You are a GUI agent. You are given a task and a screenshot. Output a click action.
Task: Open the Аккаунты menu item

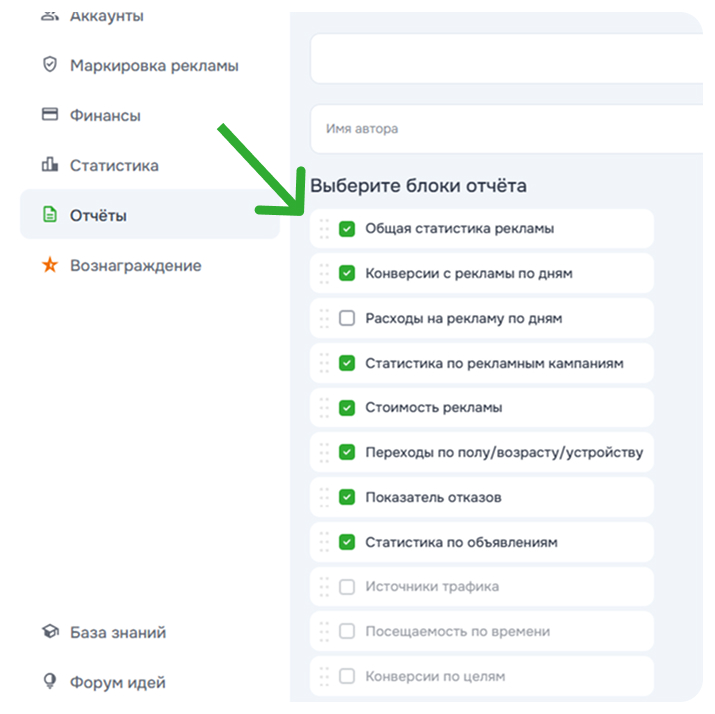pyautogui.click(x=106, y=16)
